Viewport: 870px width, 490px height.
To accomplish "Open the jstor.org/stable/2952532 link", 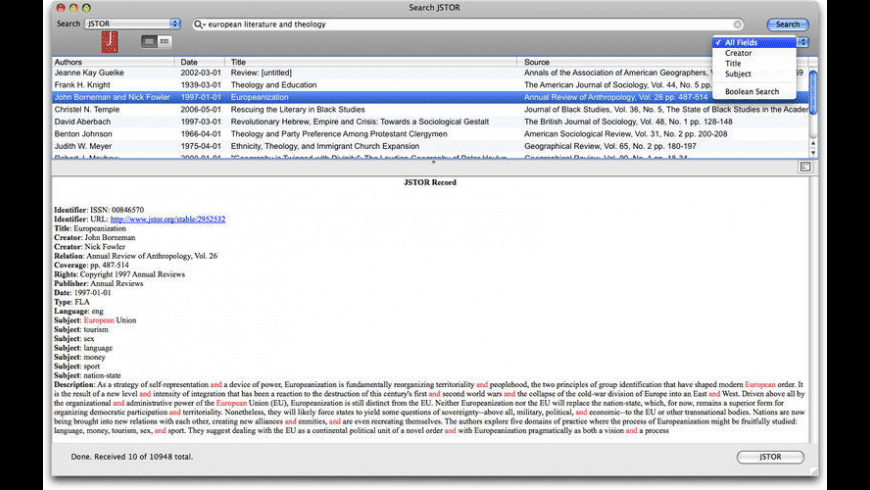I will tap(168, 219).
